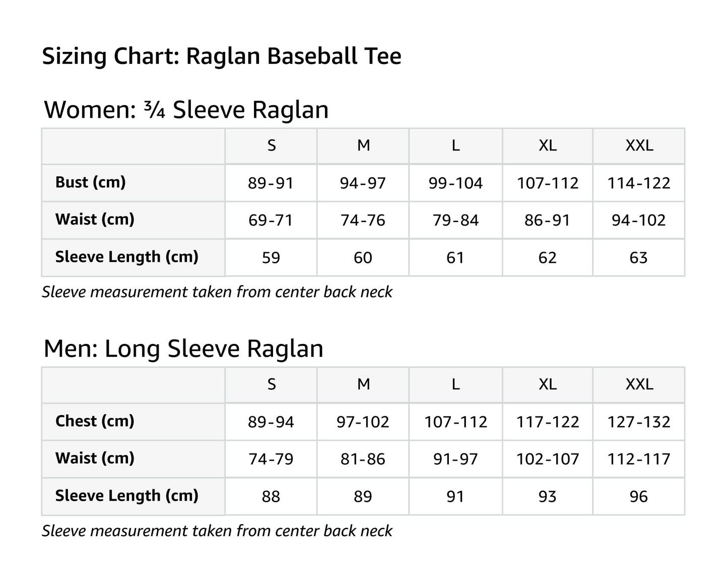Viewport: 728px width, 582px height.
Task: Select the 69-71 waist measurement cell
Action: coord(271,221)
